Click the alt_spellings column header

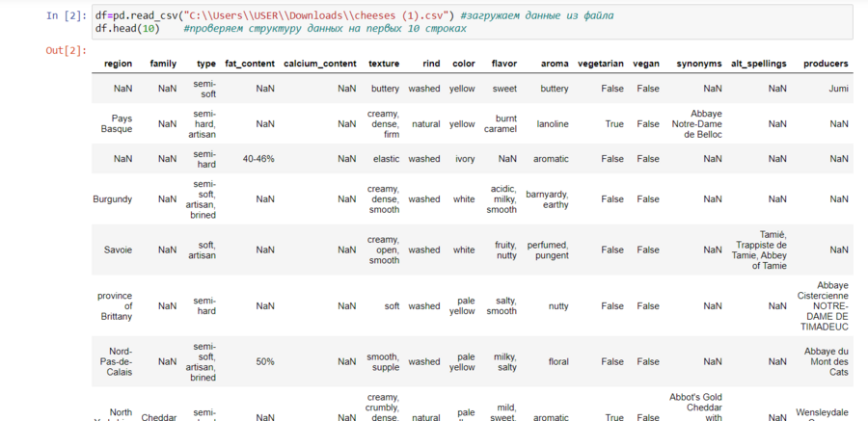point(759,64)
